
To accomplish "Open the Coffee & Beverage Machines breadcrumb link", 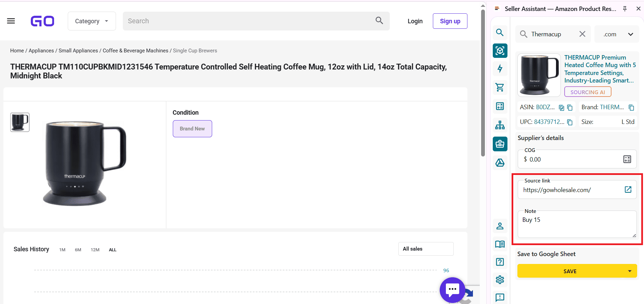I will pyautogui.click(x=135, y=50).
